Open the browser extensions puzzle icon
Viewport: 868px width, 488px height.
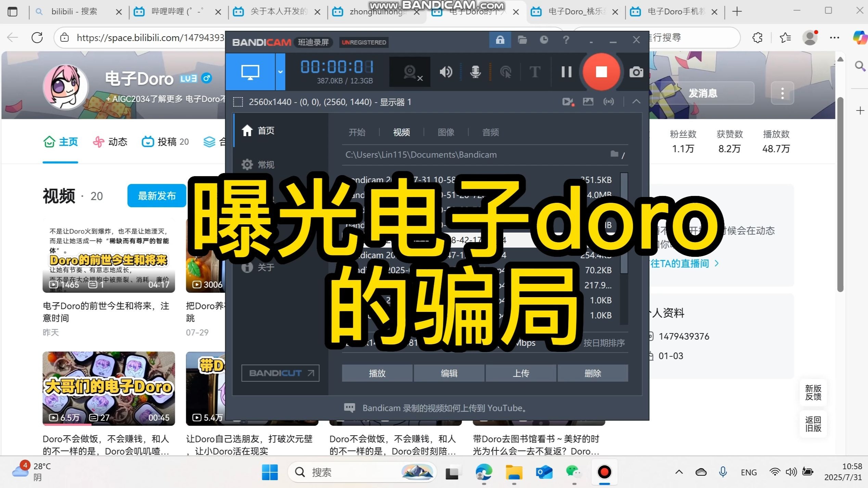[x=757, y=38]
